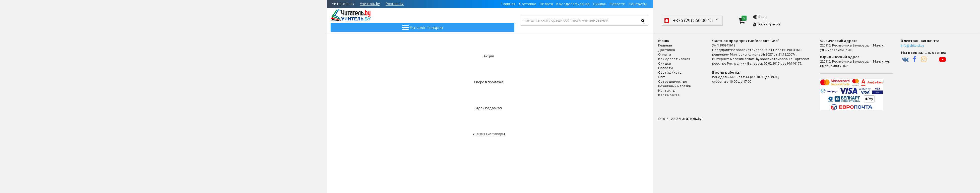Open the Акции section
The image size is (980, 193).
click(x=488, y=56)
